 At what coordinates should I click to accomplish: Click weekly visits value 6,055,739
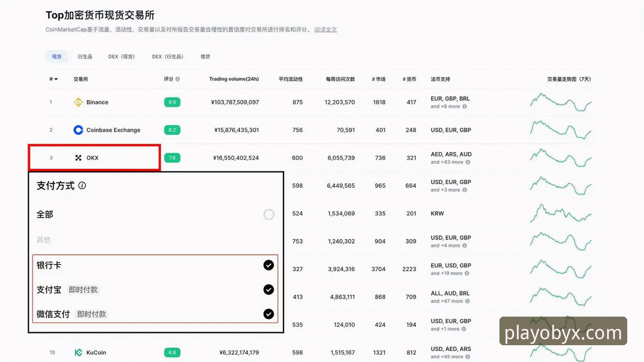click(x=341, y=158)
